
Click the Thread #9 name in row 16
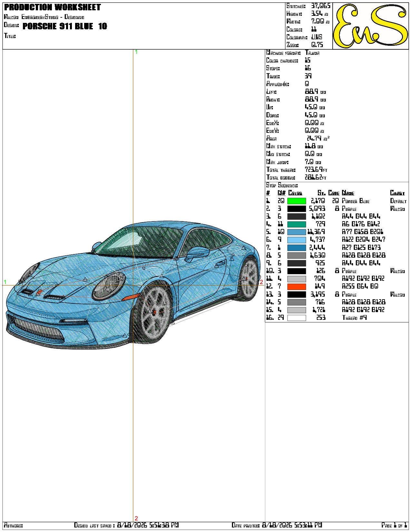pyautogui.click(x=354, y=318)
